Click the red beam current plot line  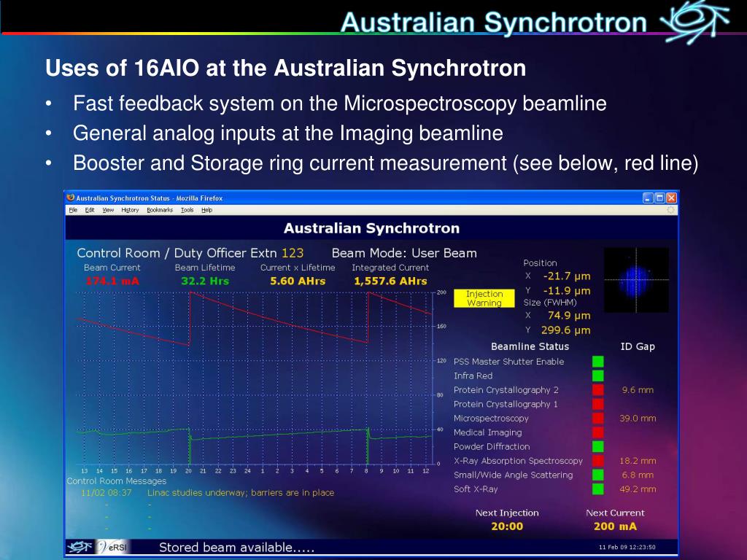coord(279,322)
